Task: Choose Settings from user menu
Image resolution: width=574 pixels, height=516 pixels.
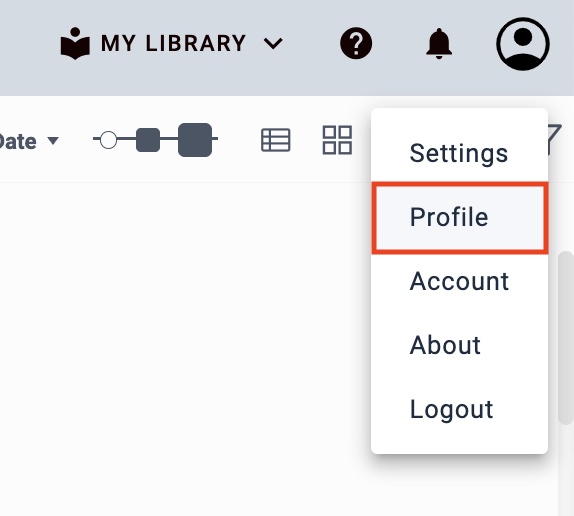Action: 459,153
